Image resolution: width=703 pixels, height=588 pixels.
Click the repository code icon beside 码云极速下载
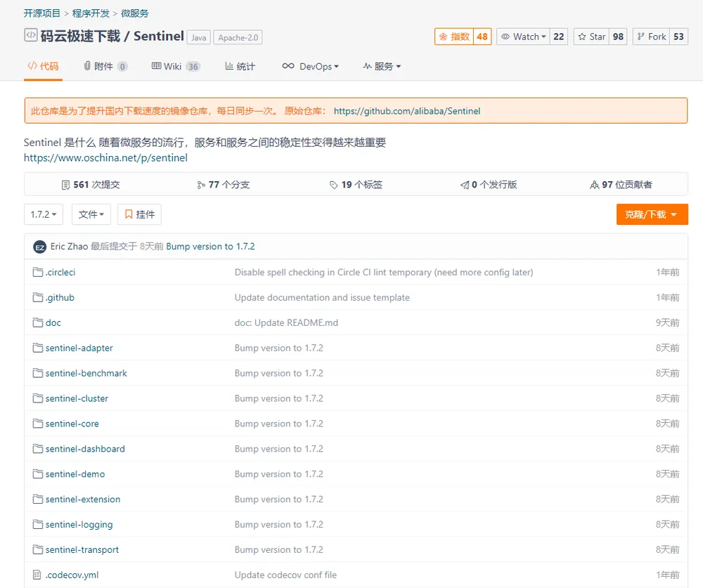point(30,35)
